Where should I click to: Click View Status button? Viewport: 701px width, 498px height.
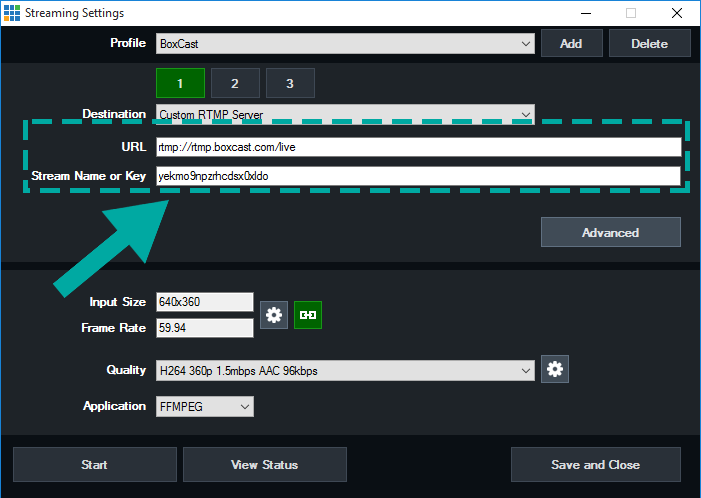pos(264,465)
